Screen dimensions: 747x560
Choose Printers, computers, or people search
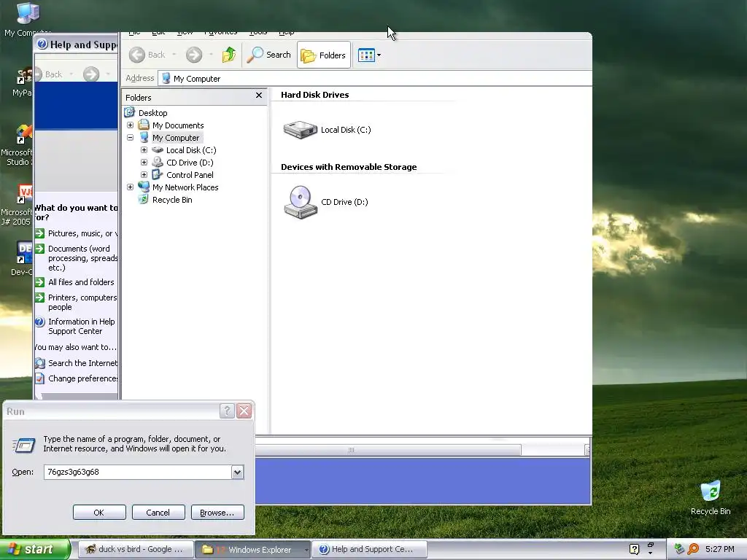click(82, 303)
